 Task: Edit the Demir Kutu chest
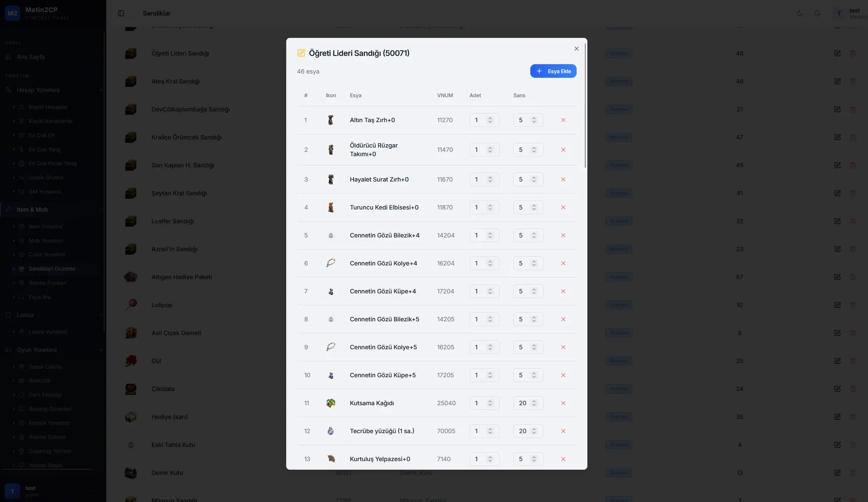tap(837, 473)
